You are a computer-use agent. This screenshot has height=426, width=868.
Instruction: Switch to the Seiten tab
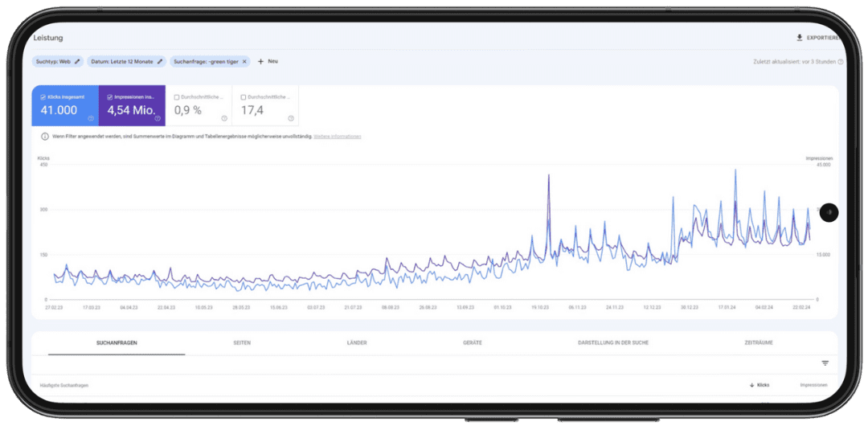pos(242,342)
